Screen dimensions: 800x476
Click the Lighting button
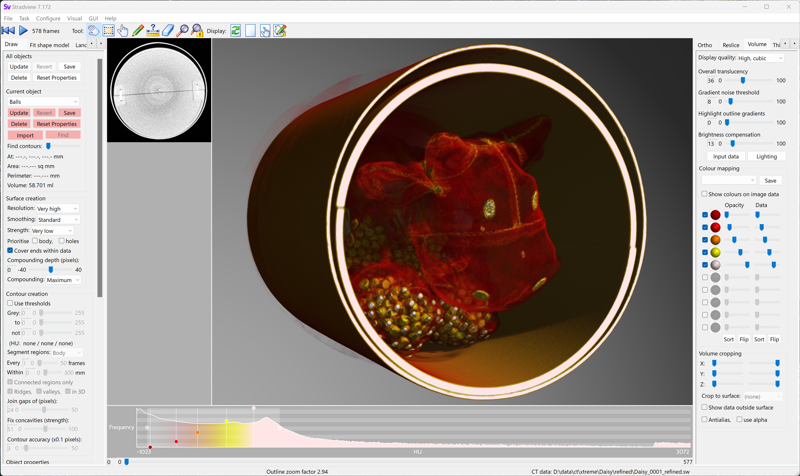766,157
